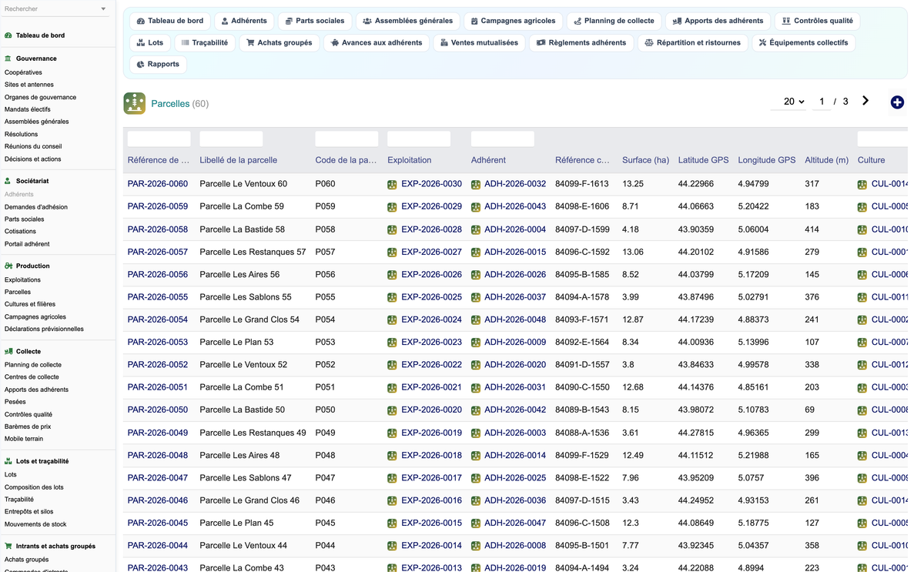This screenshot has height=572, width=924.
Task: Open Traçabilité toolbar button
Action: pyautogui.click(x=205, y=42)
